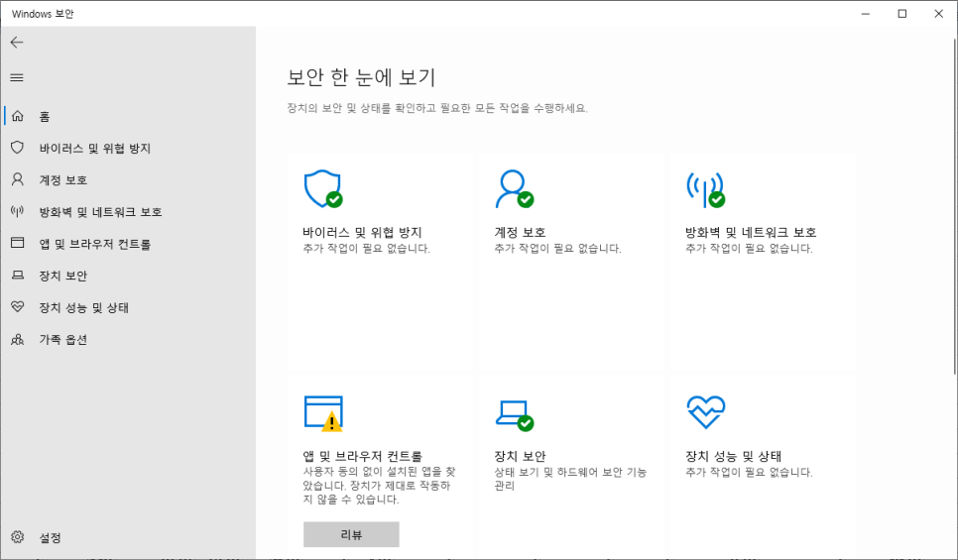The width and height of the screenshot is (958, 560).
Task: Open the app browser control warning tile icon
Action: tap(323, 413)
